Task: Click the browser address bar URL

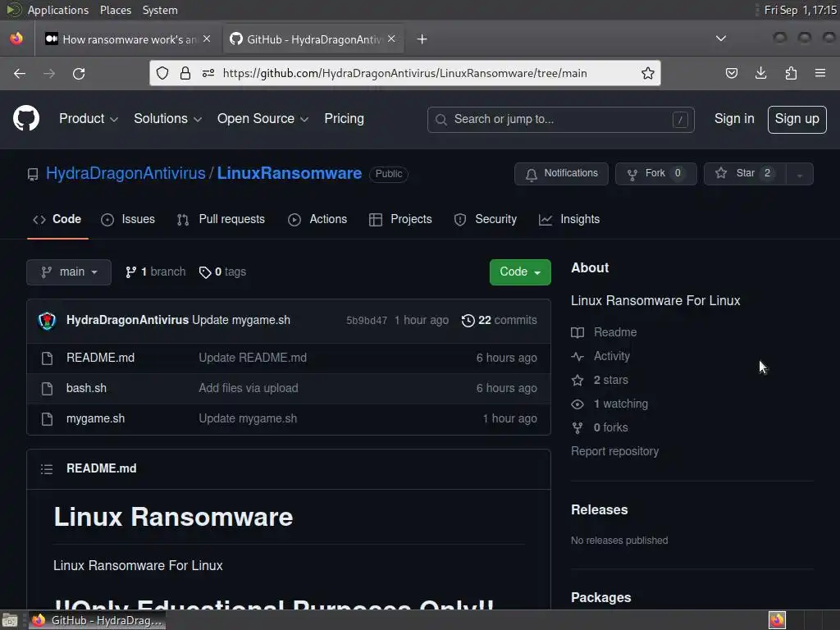Action: [x=405, y=73]
